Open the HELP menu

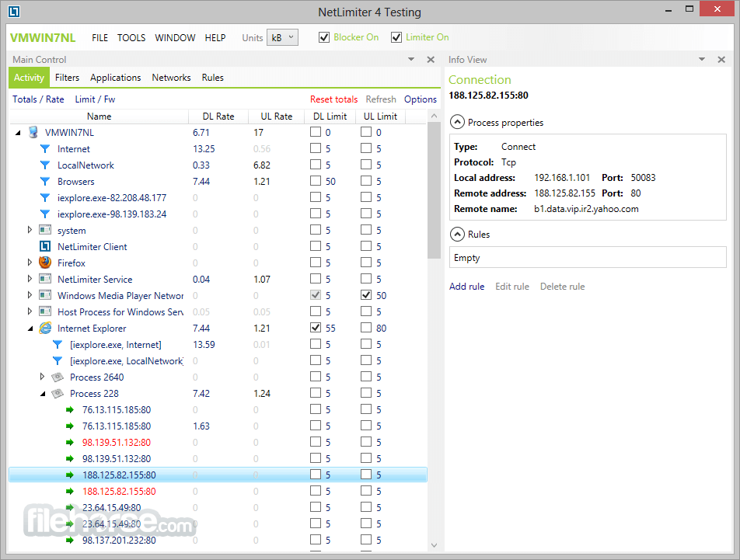pos(215,38)
